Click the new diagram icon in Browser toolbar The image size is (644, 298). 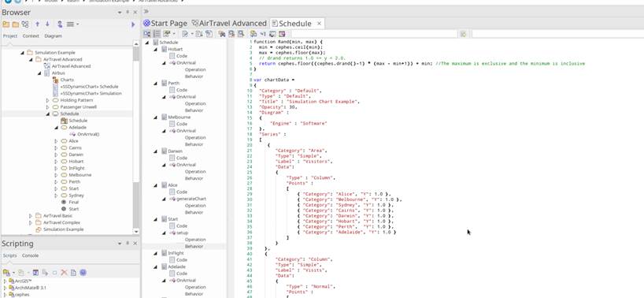coord(25,24)
